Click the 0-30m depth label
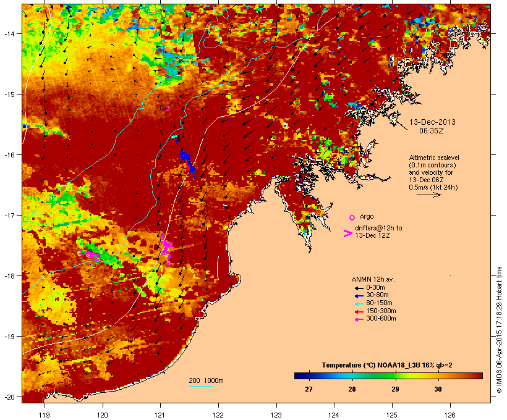The height and width of the screenshot is (420, 507). coord(375,288)
